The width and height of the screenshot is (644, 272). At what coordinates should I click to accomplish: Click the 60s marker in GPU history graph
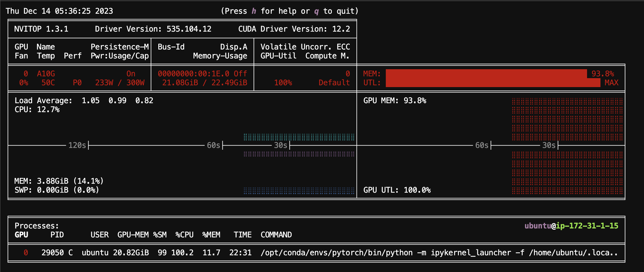click(x=482, y=145)
